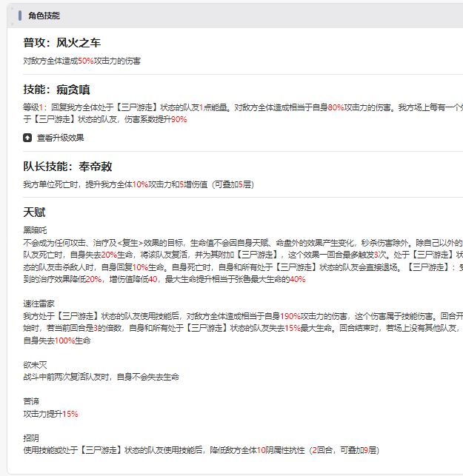Click the 190% damage value text
Viewport: 463px width, 476px height.
(x=290, y=316)
